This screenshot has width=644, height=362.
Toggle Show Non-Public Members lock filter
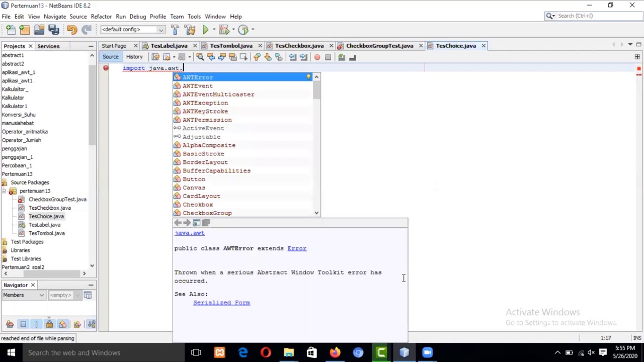click(49, 324)
